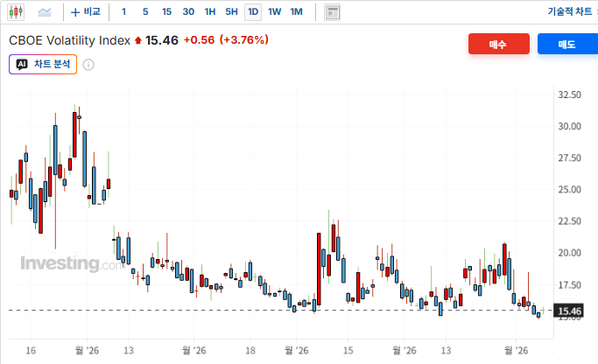598x364 pixels.
Task: Select the 1D timeframe
Action: coord(253,12)
